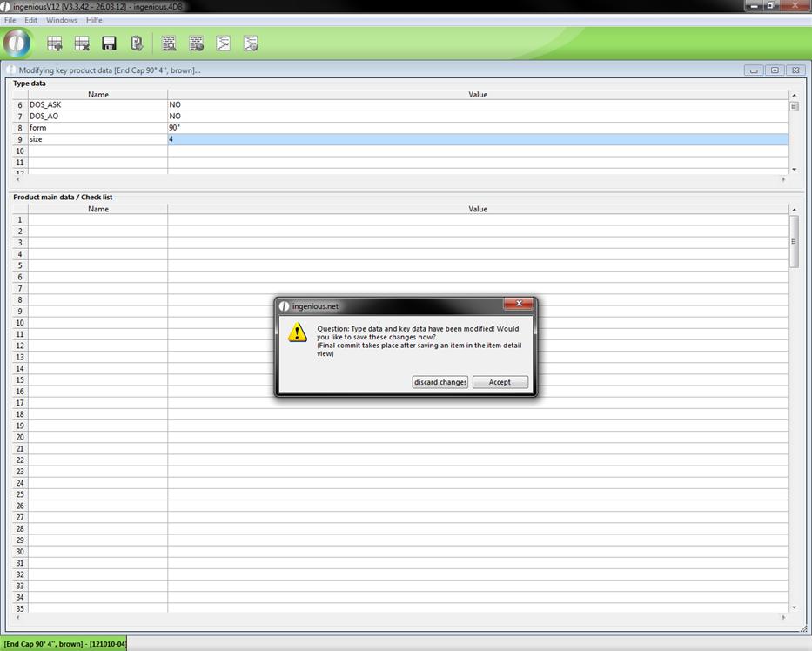
Task: Open the File menu
Action: [10, 20]
